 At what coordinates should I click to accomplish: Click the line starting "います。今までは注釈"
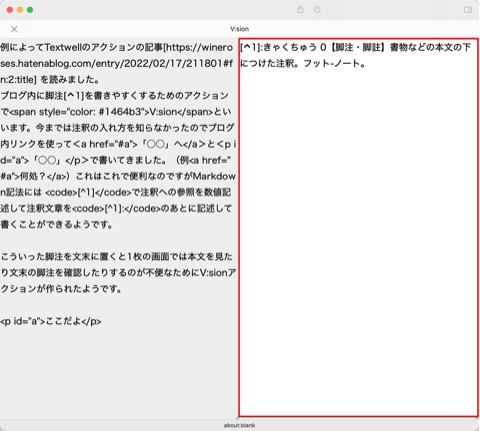click(117, 128)
